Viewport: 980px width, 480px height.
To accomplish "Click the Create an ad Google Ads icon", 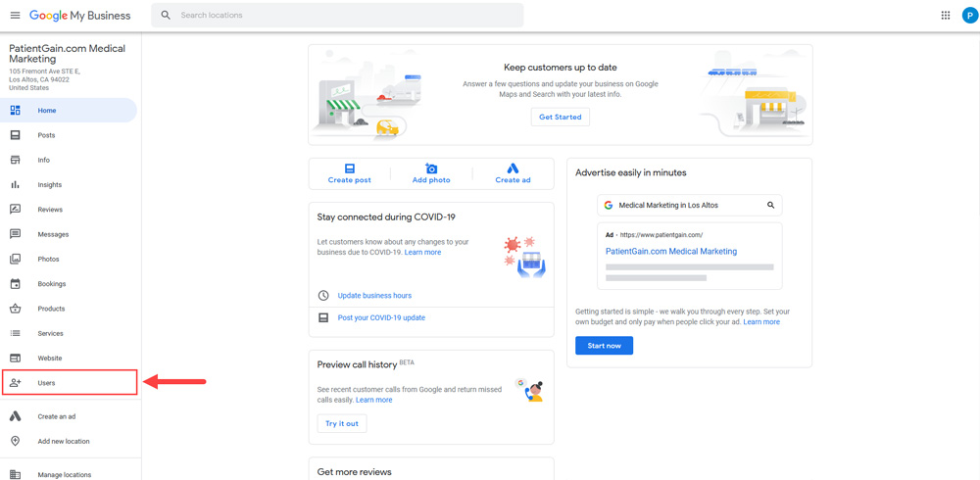I will coord(15,416).
